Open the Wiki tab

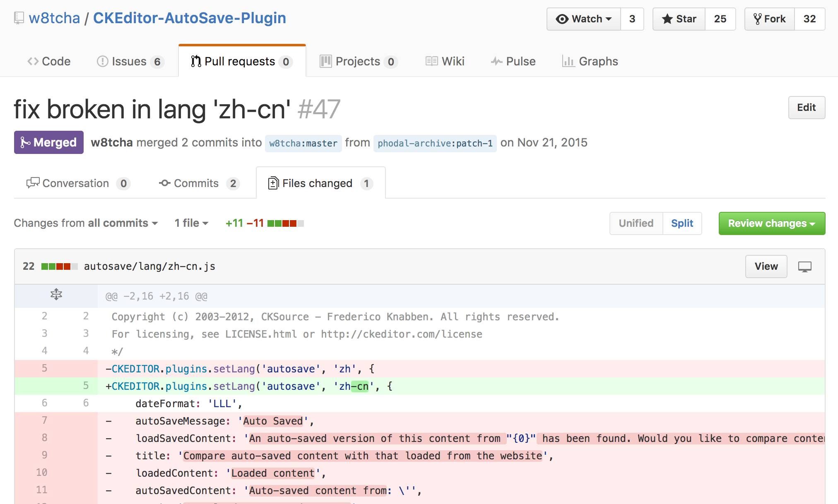[x=445, y=61]
